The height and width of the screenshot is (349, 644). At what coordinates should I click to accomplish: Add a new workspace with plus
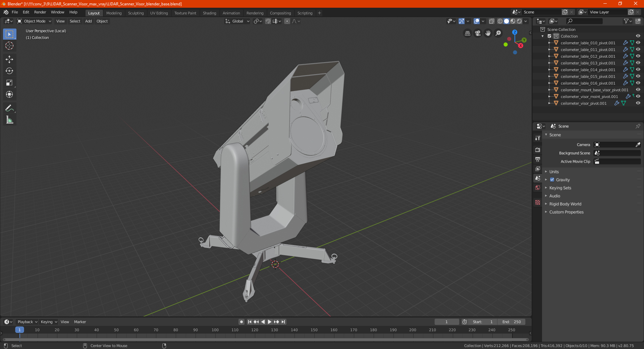click(319, 13)
